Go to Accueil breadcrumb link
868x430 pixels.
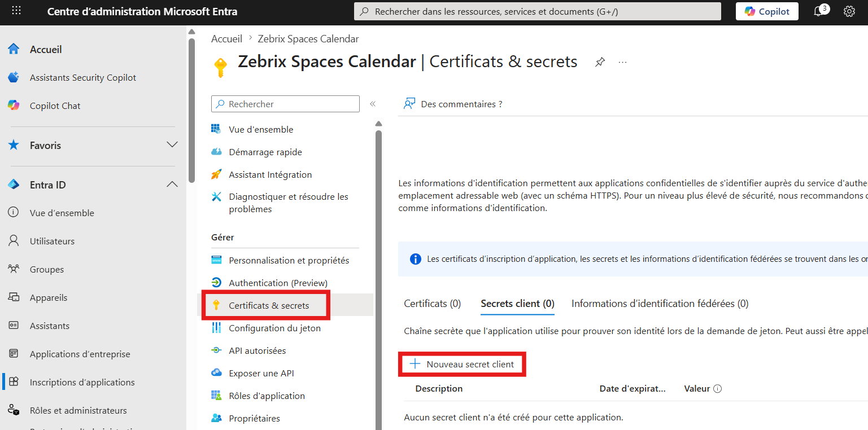click(x=226, y=39)
